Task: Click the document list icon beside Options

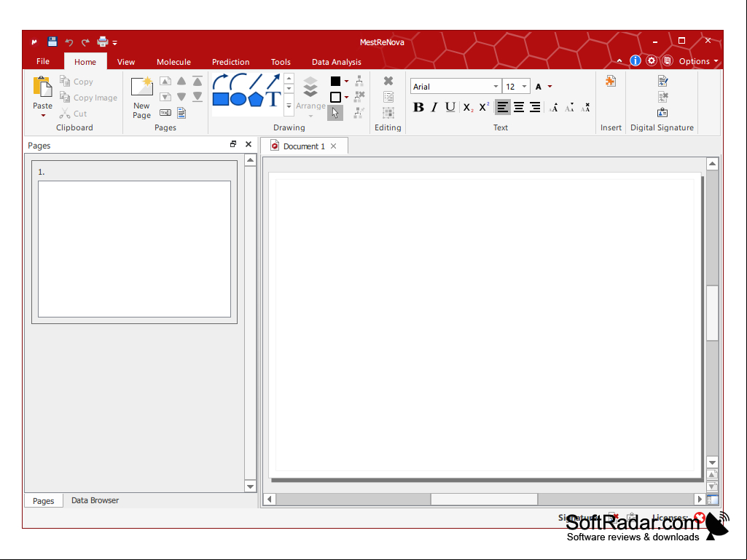Action: pyautogui.click(x=668, y=61)
